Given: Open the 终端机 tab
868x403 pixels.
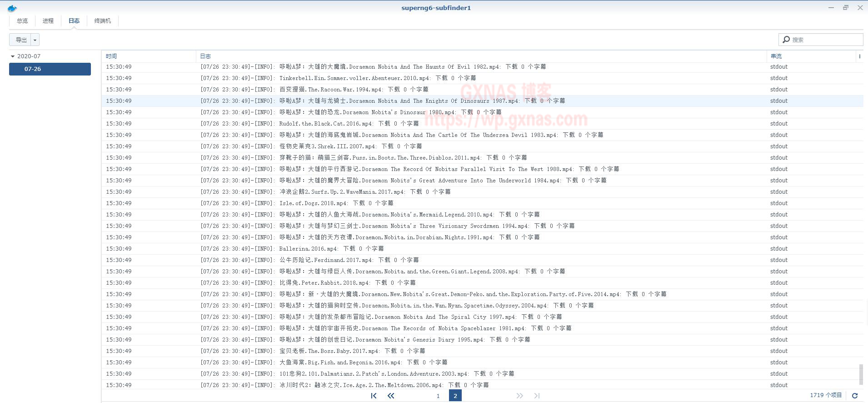Looking at the screenshot, I should point(103,21).
